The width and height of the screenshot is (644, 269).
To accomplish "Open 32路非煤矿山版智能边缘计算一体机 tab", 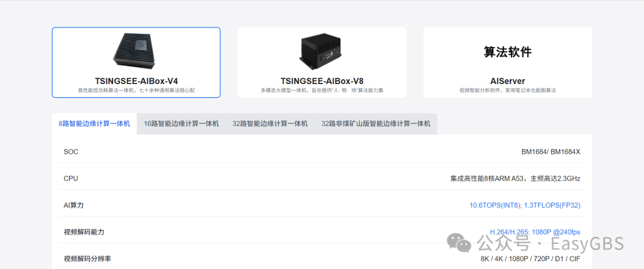I will click(x=376, y=123).
